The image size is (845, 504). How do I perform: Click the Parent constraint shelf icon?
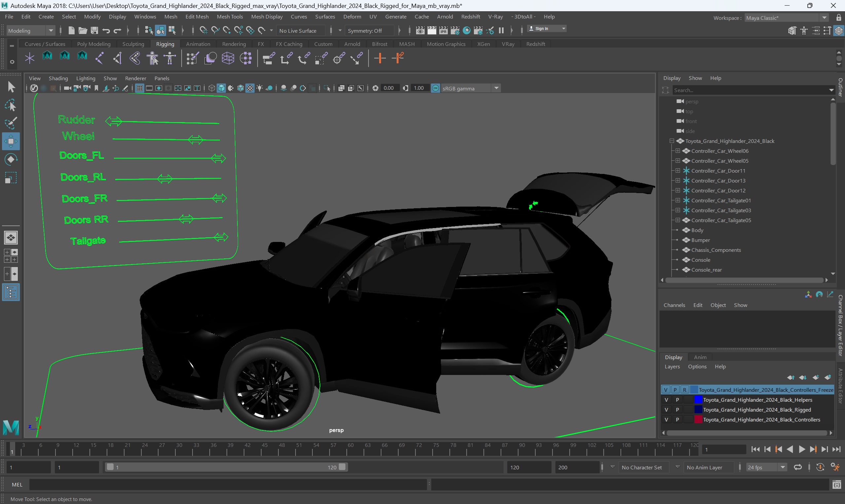click(x=269, y=58)
